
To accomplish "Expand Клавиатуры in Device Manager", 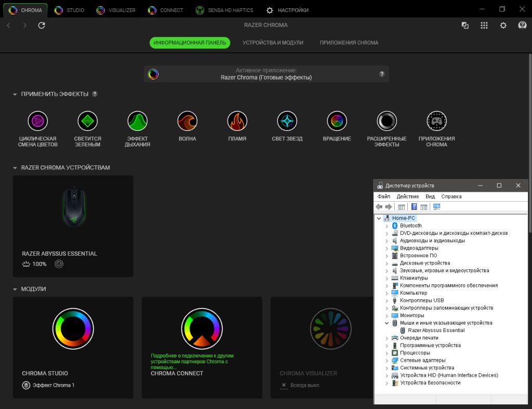I will click(387, 278).
